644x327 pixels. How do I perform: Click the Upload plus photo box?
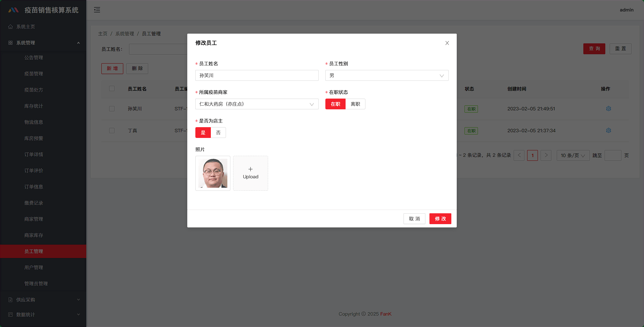(250, 173)
